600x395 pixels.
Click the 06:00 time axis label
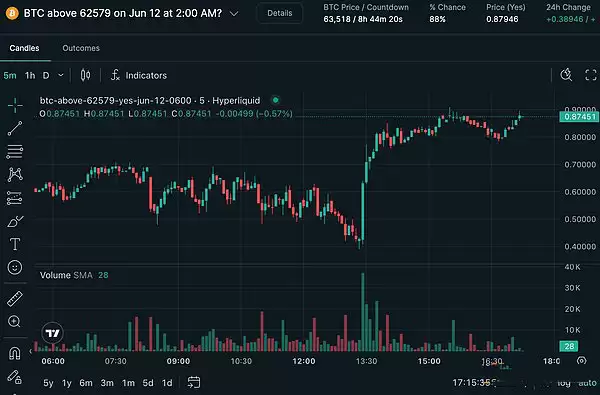53,361
